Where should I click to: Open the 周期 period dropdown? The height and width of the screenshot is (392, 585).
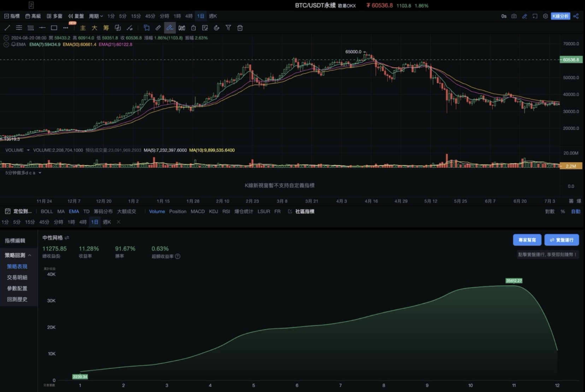pyautogui.click(x=96, y=16)
